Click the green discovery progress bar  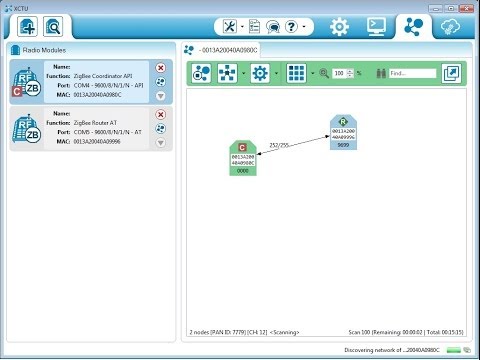click(x=453, y=350)
